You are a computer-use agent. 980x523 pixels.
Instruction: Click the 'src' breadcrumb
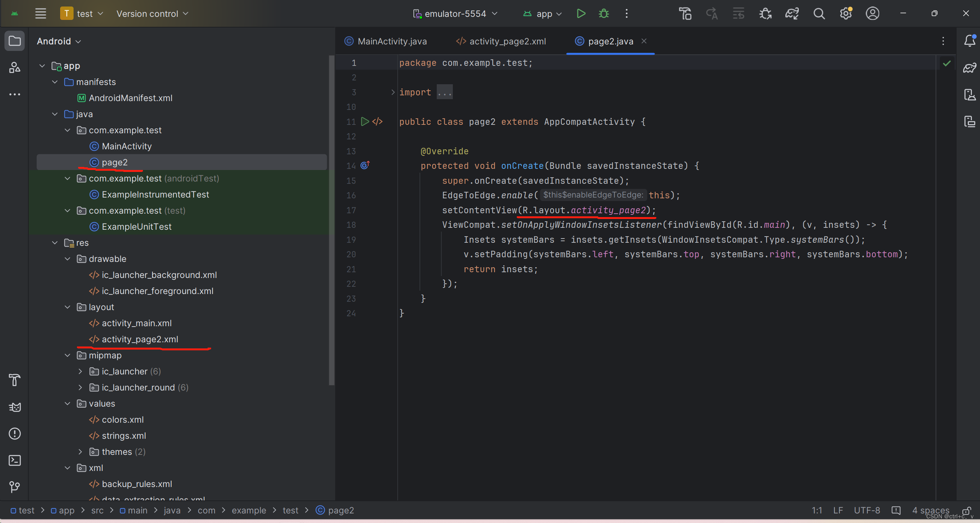(x=97, y=510)
